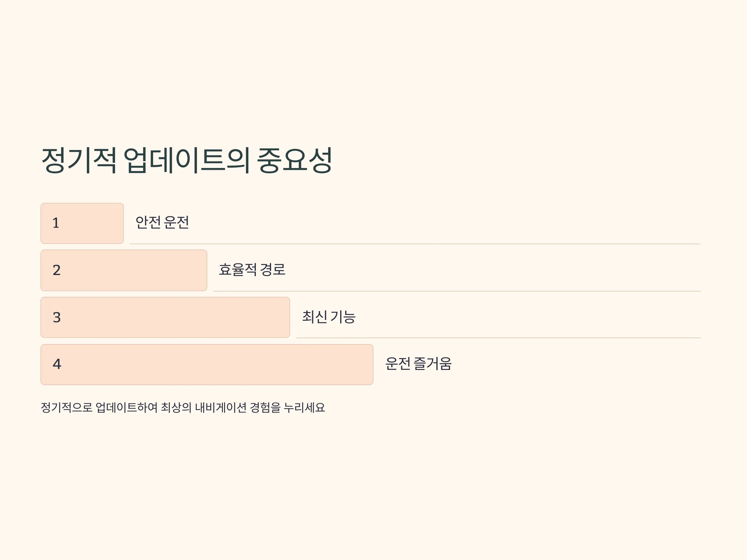This screenshot has height=560, width=747.
Task: Click the word 정기적 in the slide title
Action: point(79,160)
